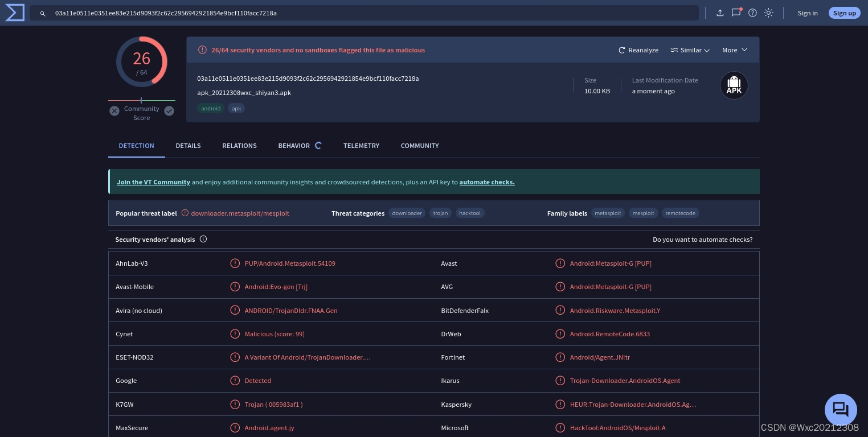
Task: Click alert icon in Google row
Action: pos(235,381)
